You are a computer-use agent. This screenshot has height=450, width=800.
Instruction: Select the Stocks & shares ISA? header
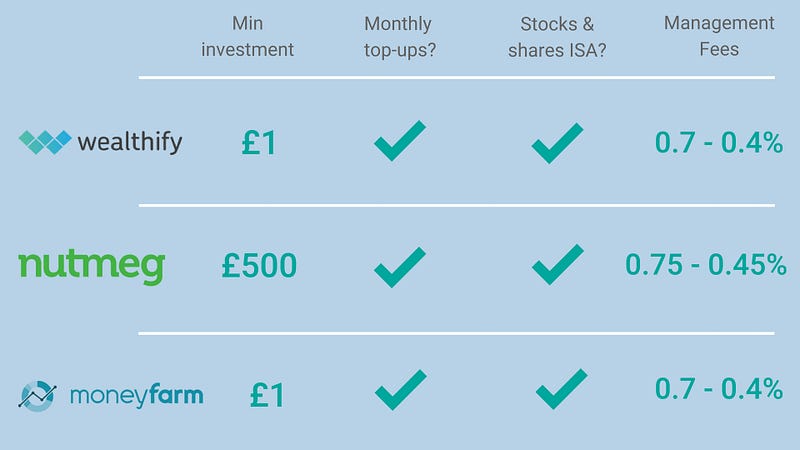(x=557, y=37)
